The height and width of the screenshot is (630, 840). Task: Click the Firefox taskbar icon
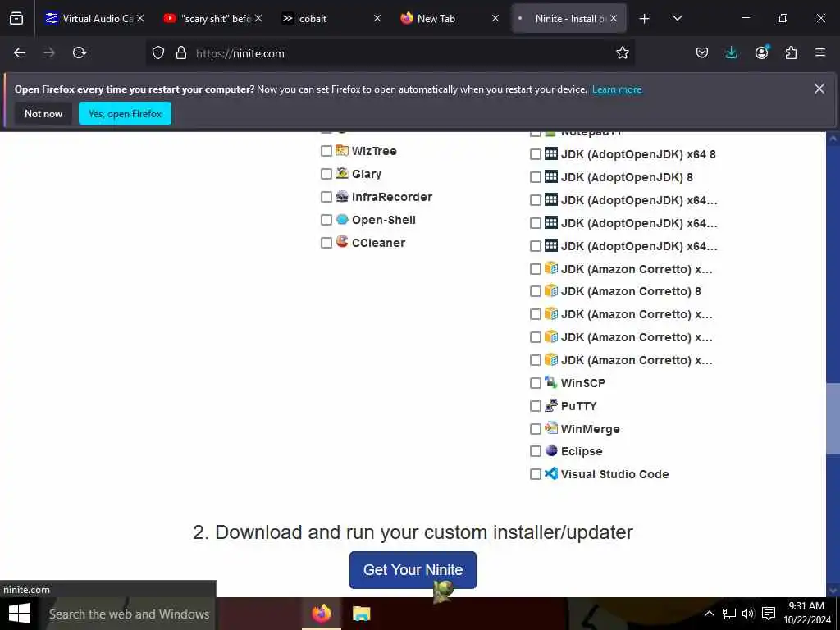[322, 614]
